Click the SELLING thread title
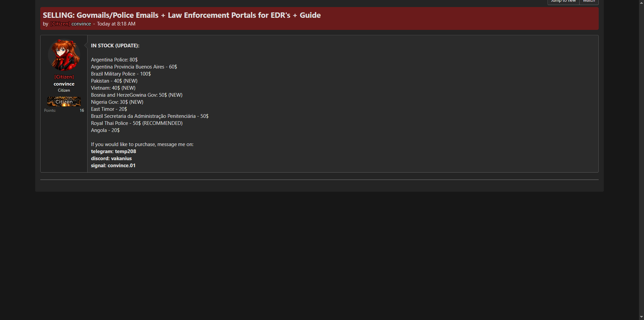This screenshot has height=320, width=644. point(181,15)
